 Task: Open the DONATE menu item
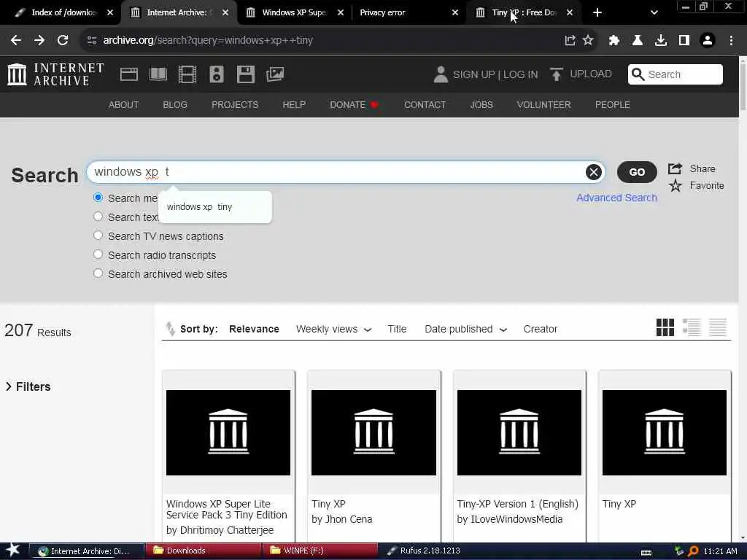pos(354,105)
